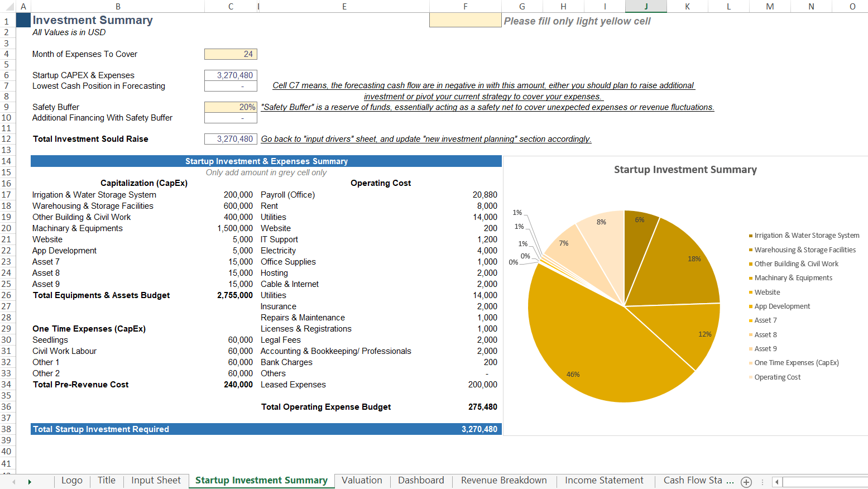Select column J header
This screenshot has width=868, height=489.
[646, 7]
